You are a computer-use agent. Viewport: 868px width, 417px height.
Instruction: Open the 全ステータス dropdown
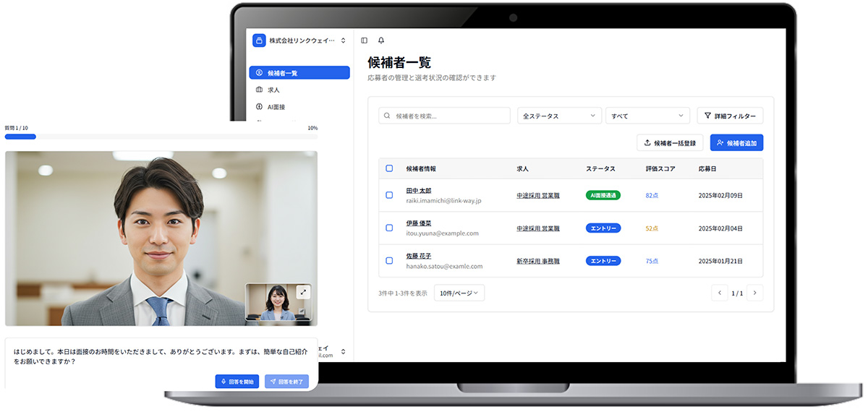558,115
